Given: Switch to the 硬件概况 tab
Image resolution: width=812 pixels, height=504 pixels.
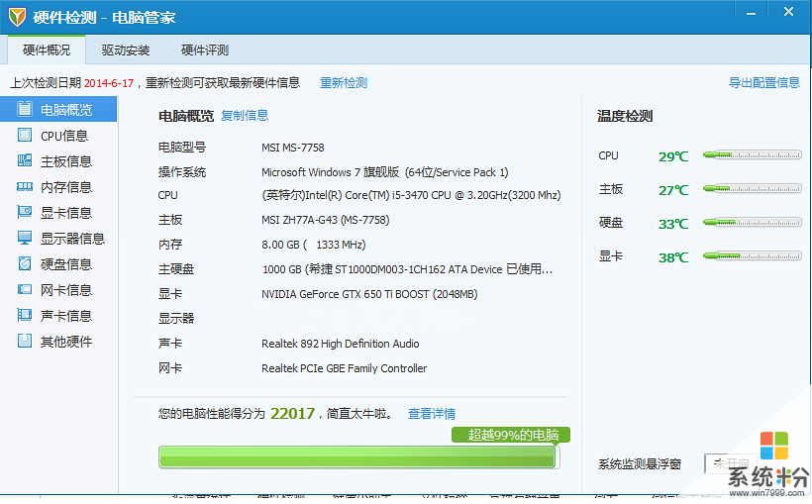Looking at the screenshot, I should point(47,50).
